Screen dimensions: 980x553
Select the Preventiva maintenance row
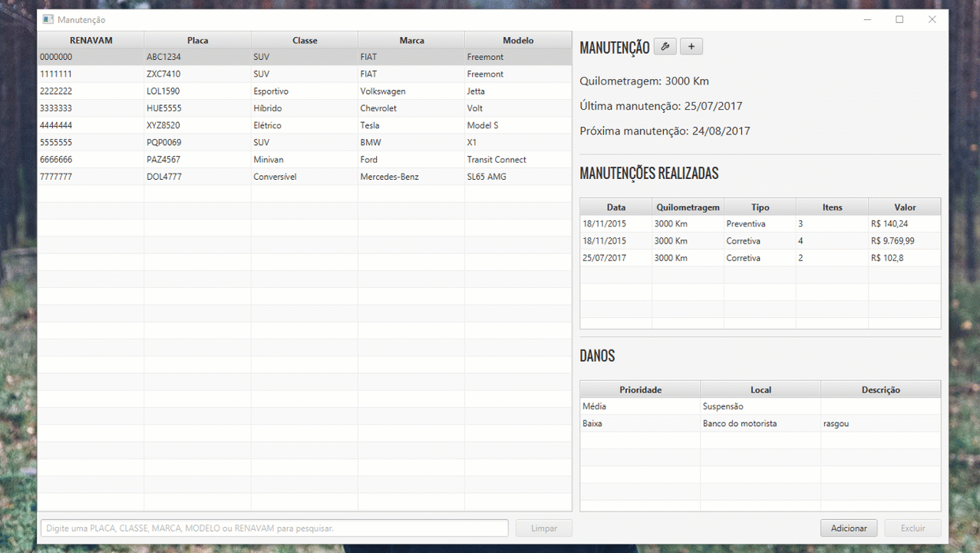click(761, 224)
